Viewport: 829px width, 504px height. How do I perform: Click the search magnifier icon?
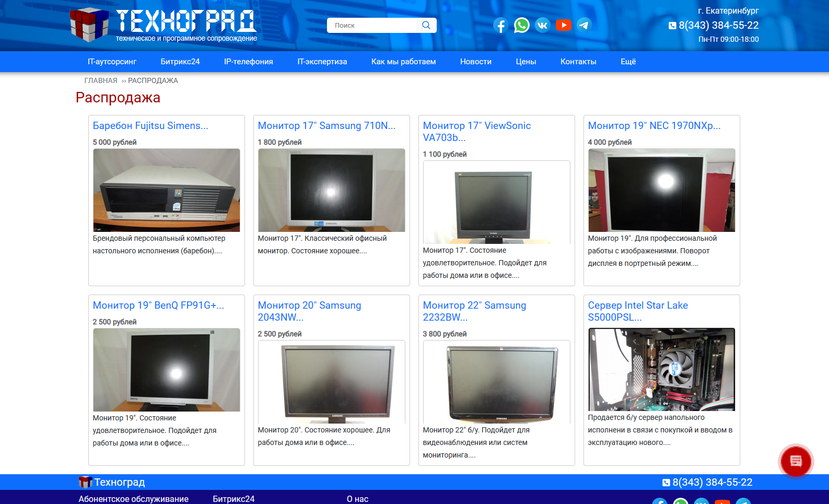click(x=426, y=25)
